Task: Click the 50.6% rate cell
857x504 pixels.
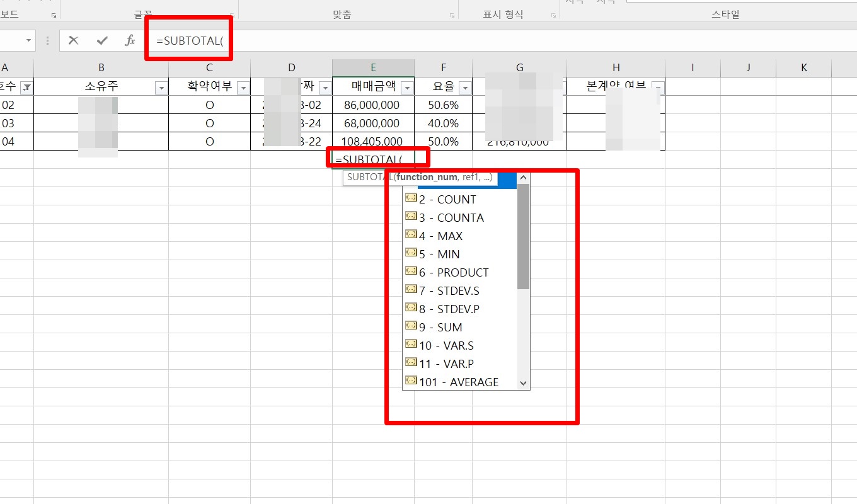Action: point(443,105)
